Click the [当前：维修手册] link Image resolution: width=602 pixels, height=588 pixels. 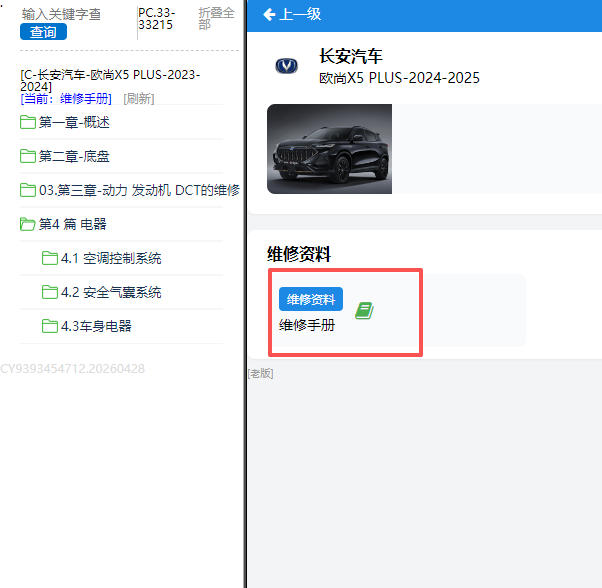pyautogui.click(x=66, y=99)
